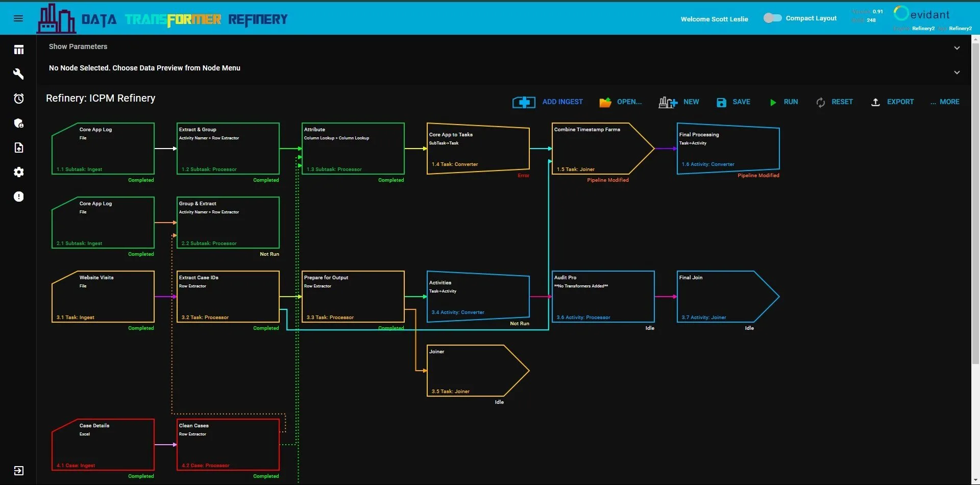
Task: Click the dashboard grid icon in sidebar
Action: (19, 50)
